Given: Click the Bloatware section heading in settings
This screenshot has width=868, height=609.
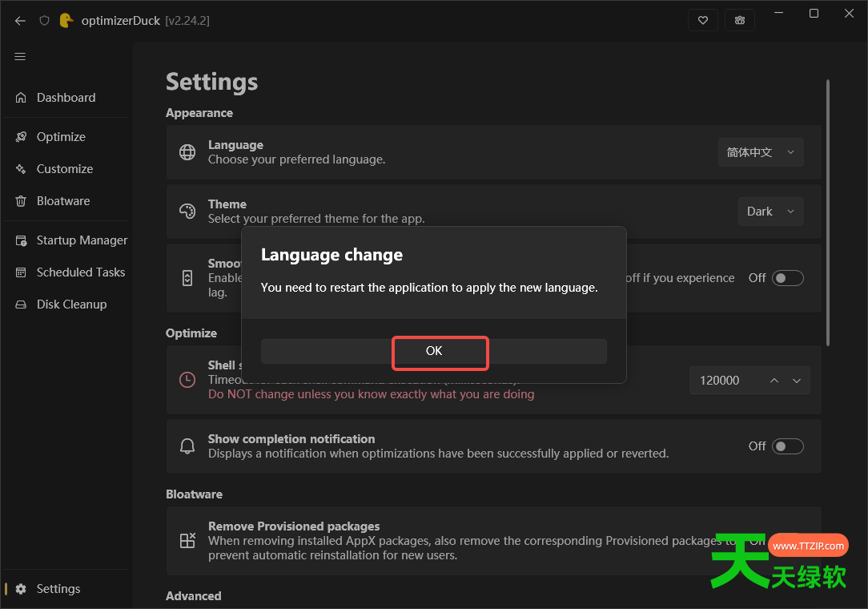Looking at the screenshot, I should 195,494.
